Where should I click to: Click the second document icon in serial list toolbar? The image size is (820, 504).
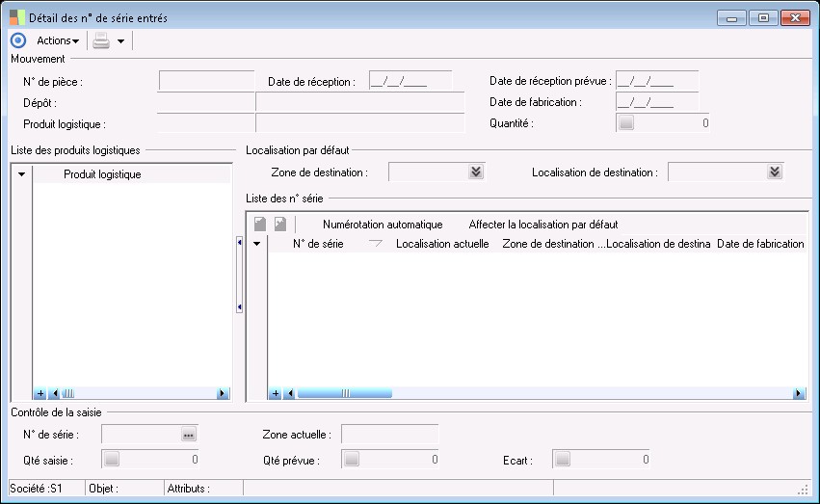(x=280, y=225)
